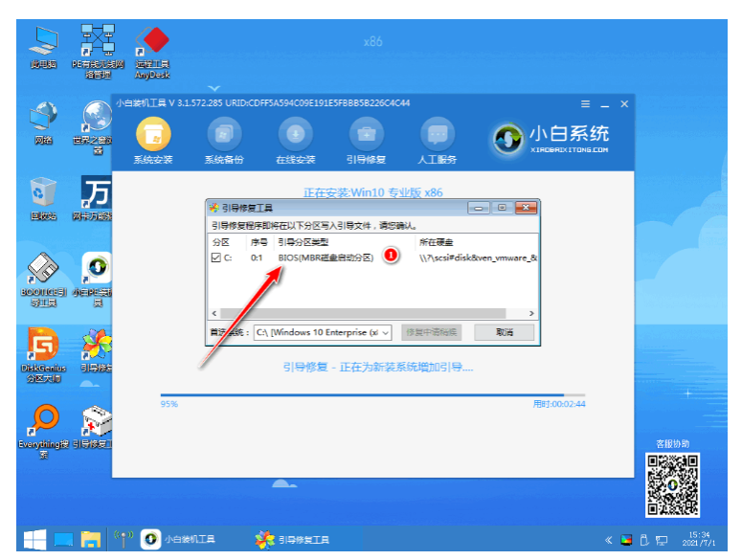Click the horizontal scrollbar left arrow
Viewport: 742px width, 560px height.
pyautogui.click(x=214, y=313)
